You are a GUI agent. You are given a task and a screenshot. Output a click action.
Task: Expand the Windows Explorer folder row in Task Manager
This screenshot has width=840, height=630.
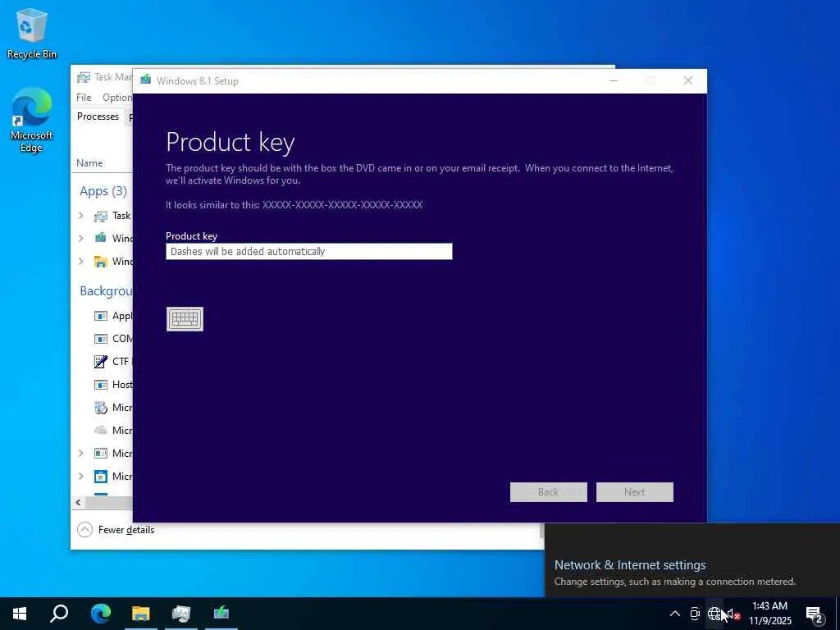[x=81, y=261]
